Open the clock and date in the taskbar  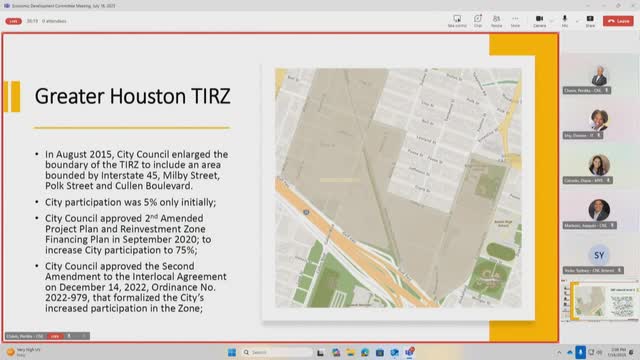point(616,352)
